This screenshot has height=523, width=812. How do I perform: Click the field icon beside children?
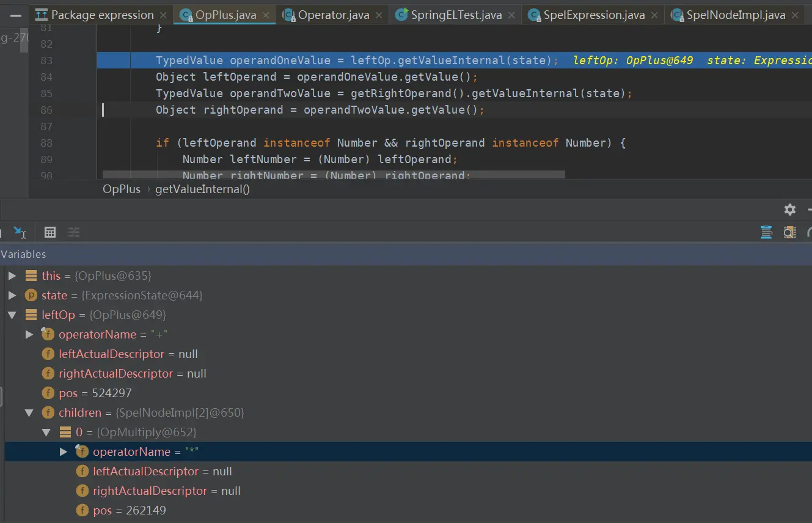tap(48, 412)
